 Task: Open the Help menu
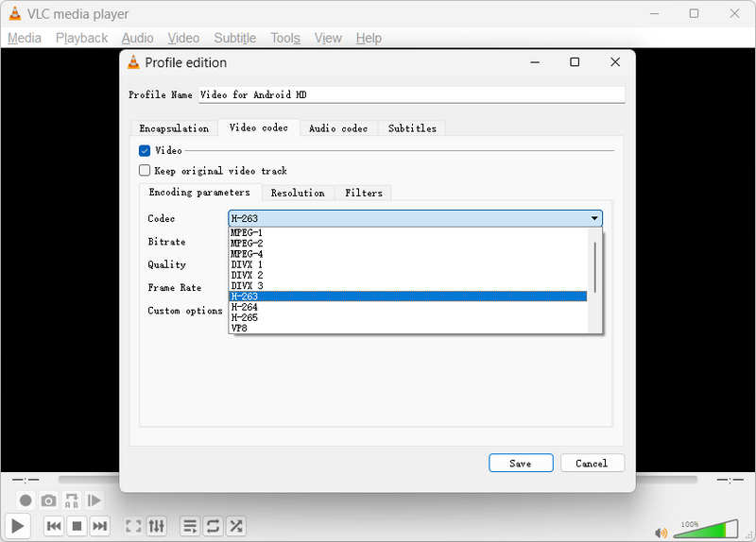coord(369,38)
